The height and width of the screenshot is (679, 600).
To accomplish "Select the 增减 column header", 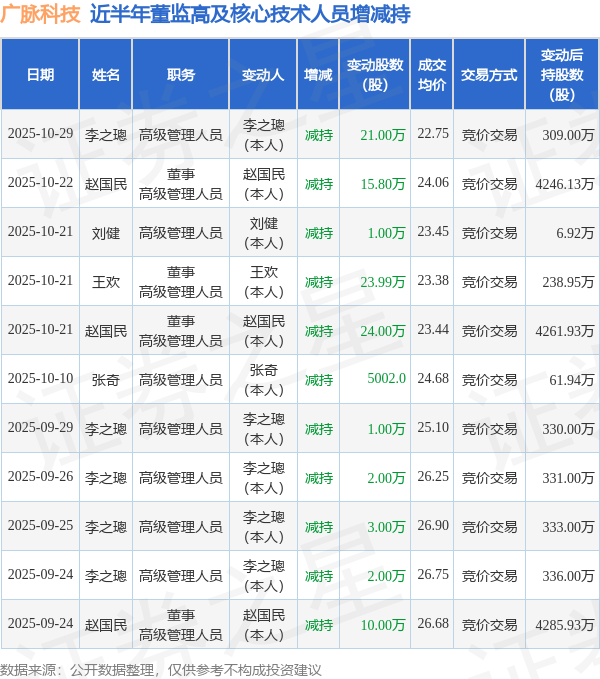I will coord(318,74).
